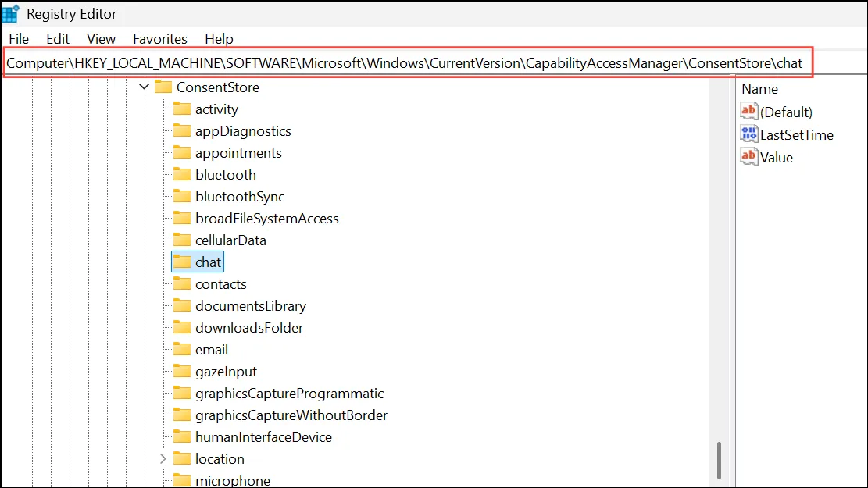Click the gazeInput folder icon

[x=181, y=371]
